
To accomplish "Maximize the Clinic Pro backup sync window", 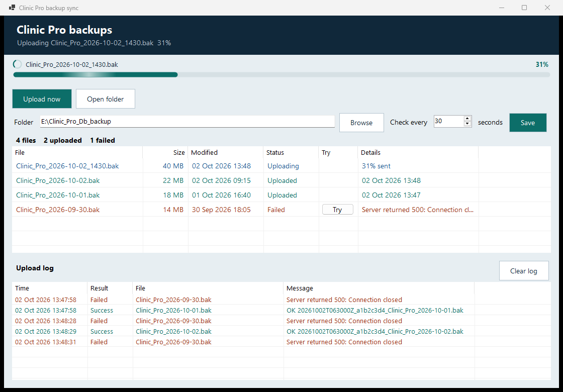I will [524, 8].
